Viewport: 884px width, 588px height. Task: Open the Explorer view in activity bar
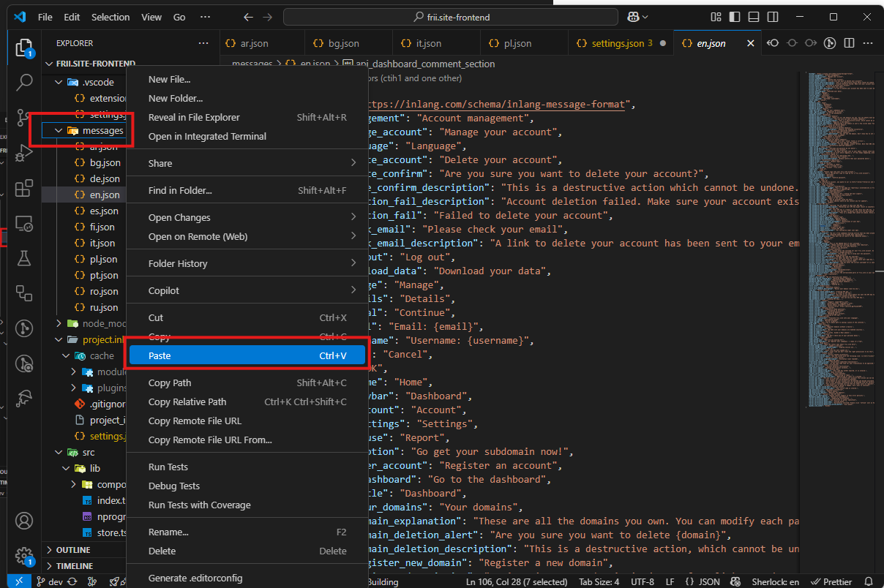(24, 48)
